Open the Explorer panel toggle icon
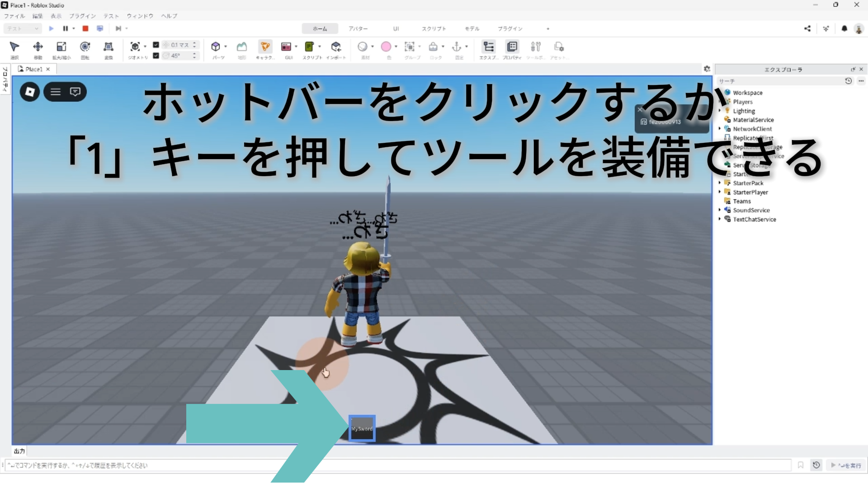The height and width of the screenshot is (488, 868). pos(489,47)
